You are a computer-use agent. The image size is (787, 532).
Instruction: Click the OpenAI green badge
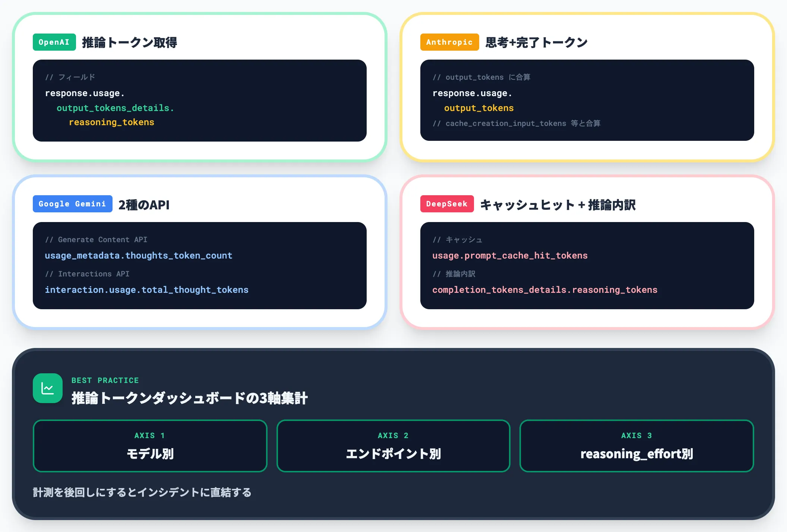(54, 42)
